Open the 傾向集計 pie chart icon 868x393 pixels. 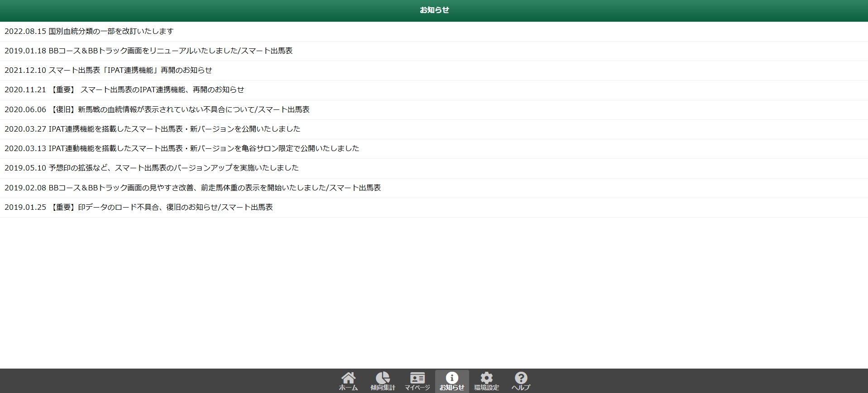tap(383, 377)
